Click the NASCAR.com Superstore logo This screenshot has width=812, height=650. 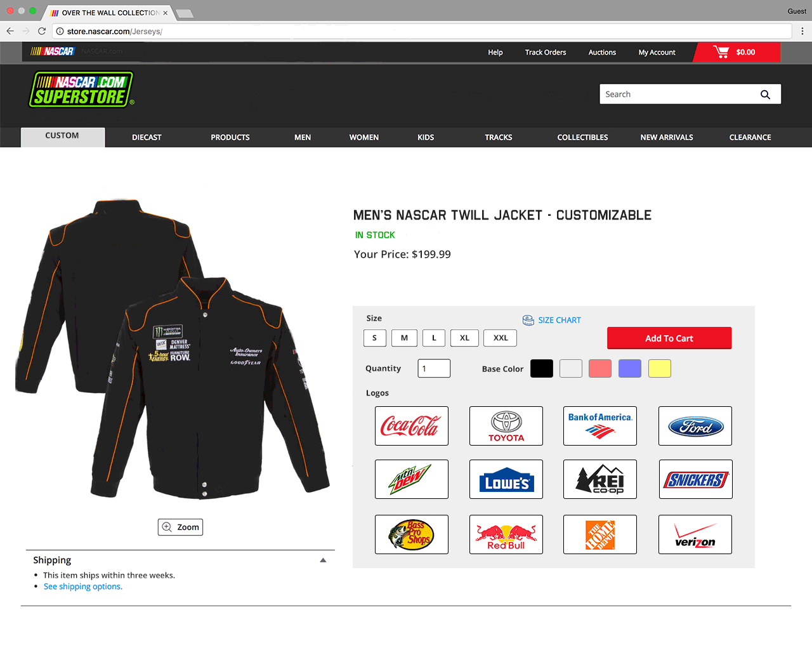point(82,90)
